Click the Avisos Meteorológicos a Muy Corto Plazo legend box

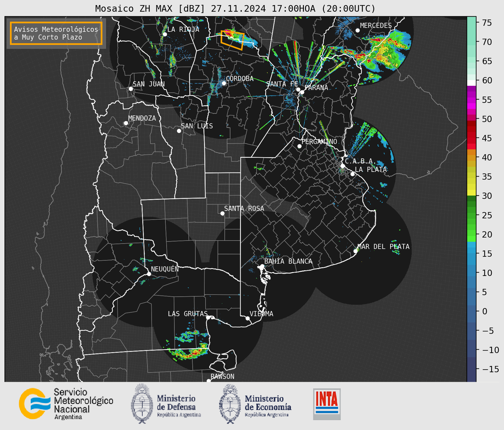coord(56,33)
